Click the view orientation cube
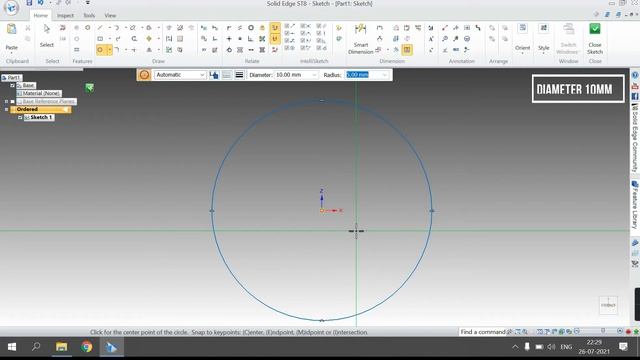640x360 pixels. click(608, 305)
